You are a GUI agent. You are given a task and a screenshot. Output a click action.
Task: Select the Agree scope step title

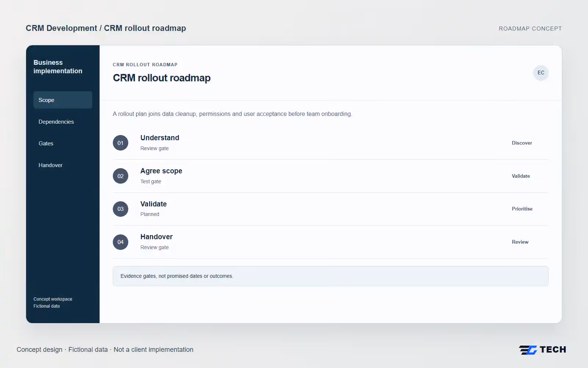pos(161,171)
